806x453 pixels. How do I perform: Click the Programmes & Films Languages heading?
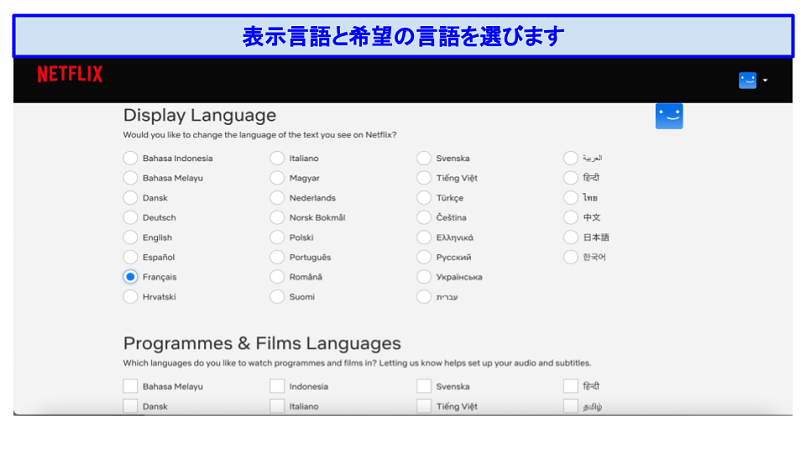[x=262, y=343]
